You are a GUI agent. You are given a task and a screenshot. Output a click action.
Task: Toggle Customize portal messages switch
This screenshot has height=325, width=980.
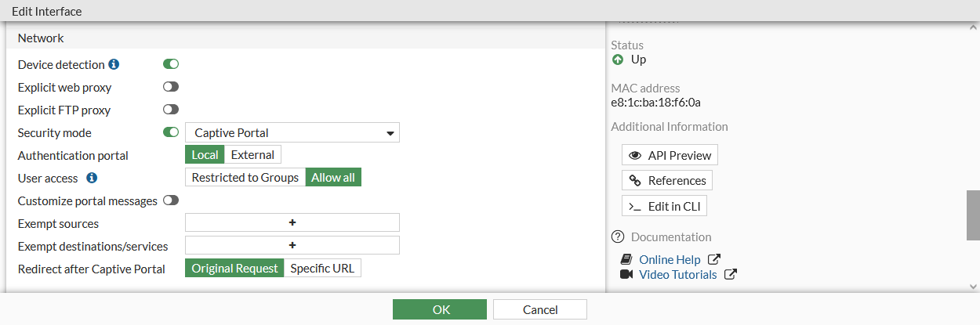171,200
